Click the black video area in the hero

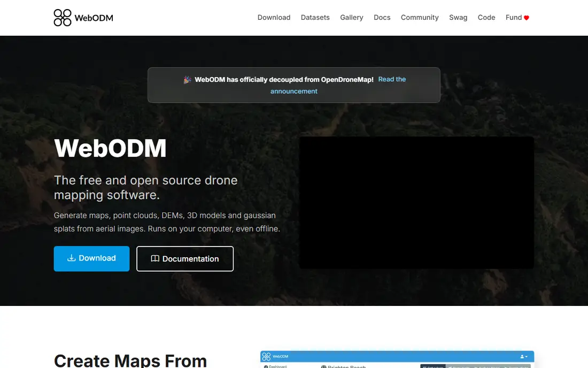point(416,202)
